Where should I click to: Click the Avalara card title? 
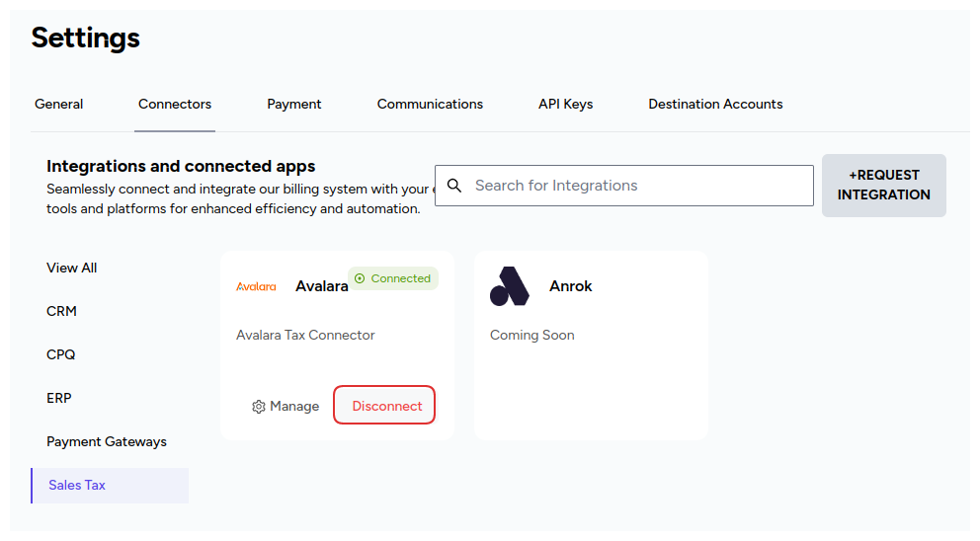tap(322, 286)
